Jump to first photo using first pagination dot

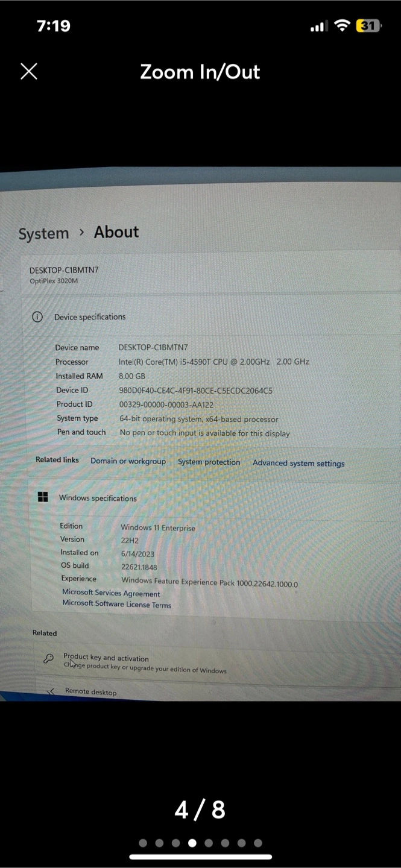point(143,843)
